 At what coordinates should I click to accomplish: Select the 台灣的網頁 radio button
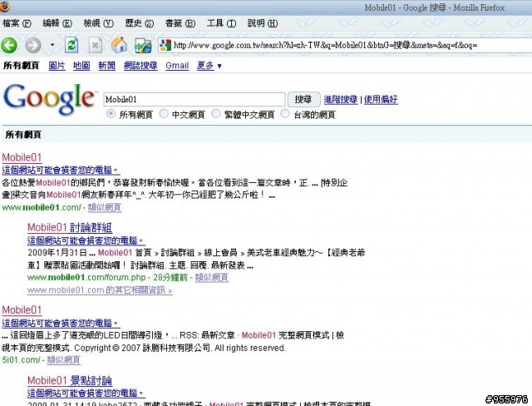285,114
